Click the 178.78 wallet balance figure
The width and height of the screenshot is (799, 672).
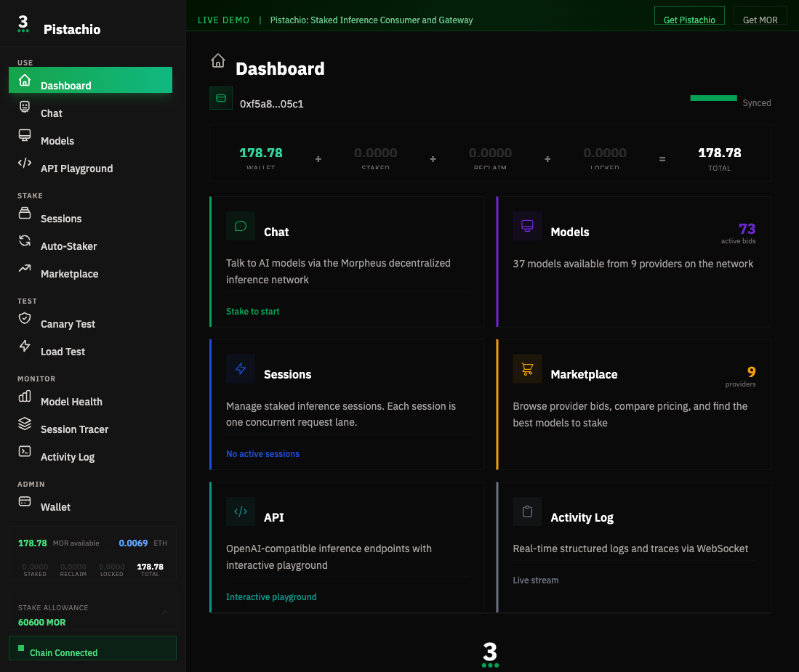[x=261, y=153]
